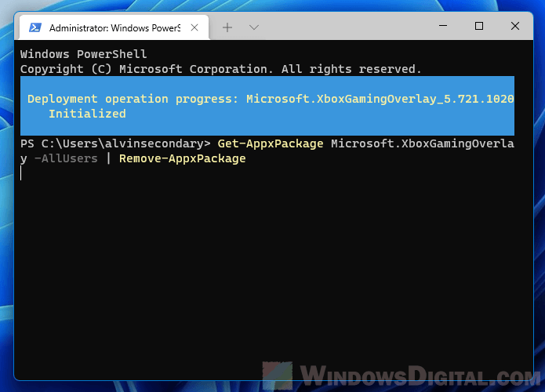The image size is (545, 392).
Task: Open a new tab with the plus button
Action: 227,27
